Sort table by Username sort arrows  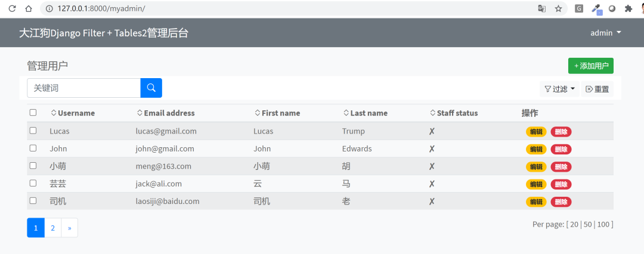pyautogui.click(x=54, y=113)
